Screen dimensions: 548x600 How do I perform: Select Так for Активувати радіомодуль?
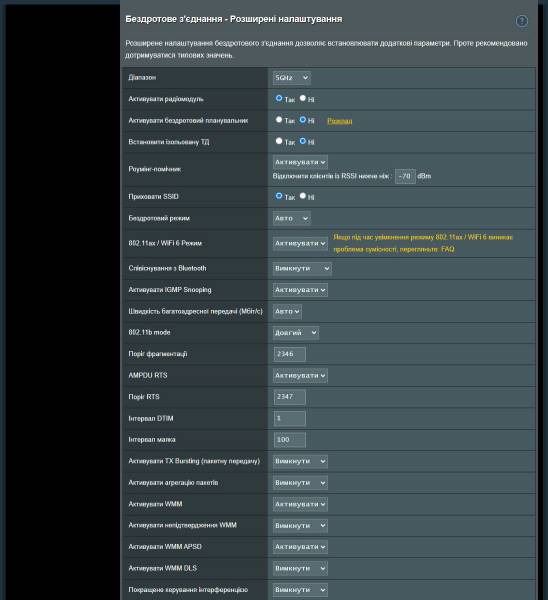279,98
